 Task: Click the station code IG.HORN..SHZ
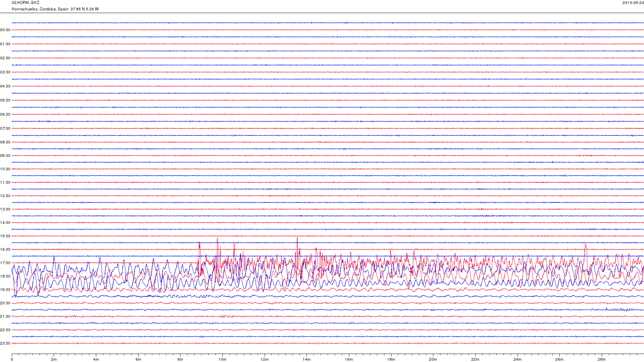pos(25,3)
